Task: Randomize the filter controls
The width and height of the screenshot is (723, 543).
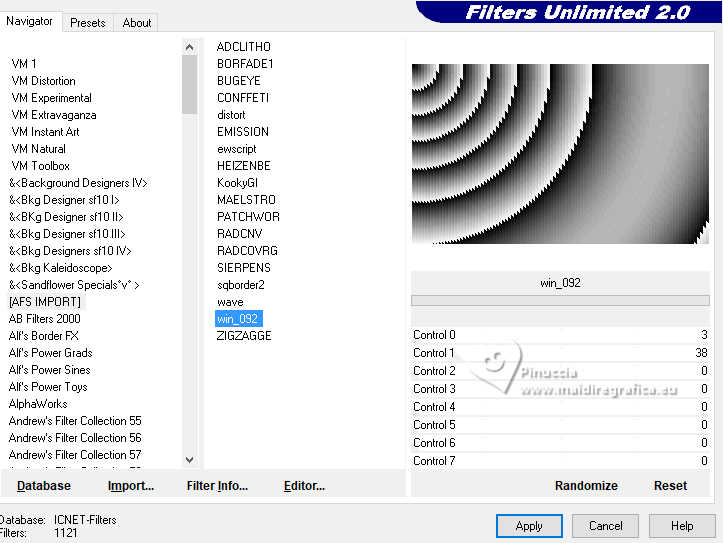Action: 586,486
